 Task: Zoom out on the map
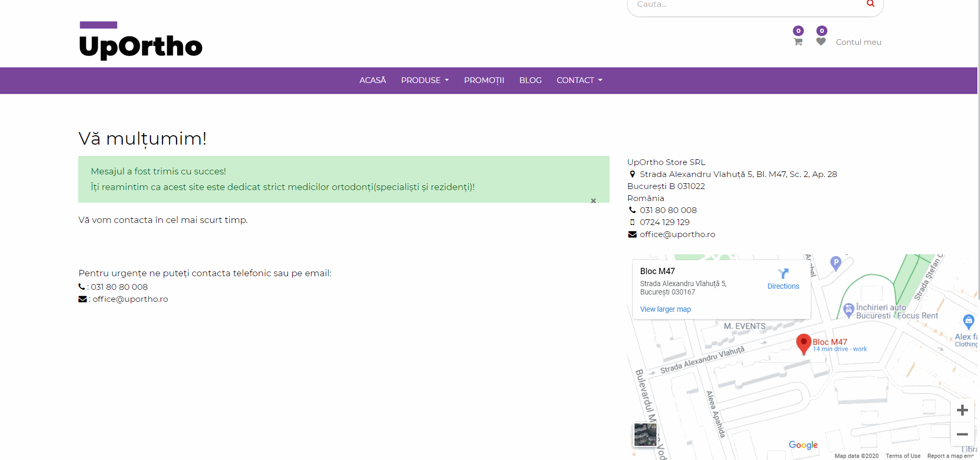(962, 434)
